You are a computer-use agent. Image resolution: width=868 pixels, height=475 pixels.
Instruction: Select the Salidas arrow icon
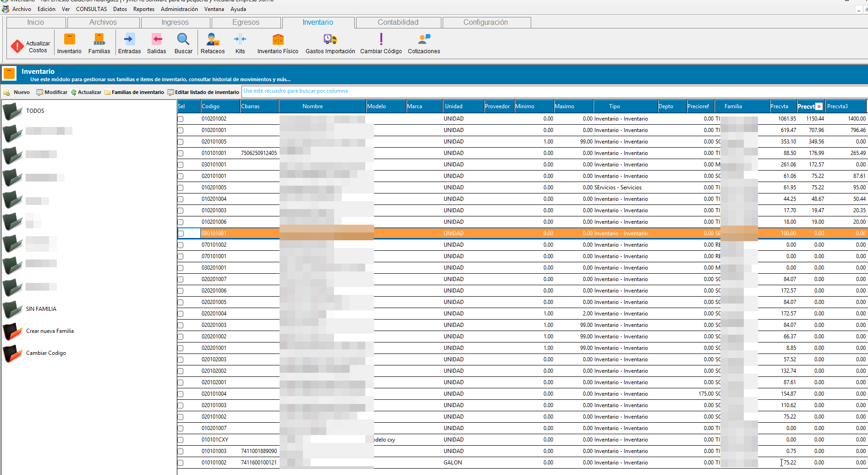[x=157, y=39]
